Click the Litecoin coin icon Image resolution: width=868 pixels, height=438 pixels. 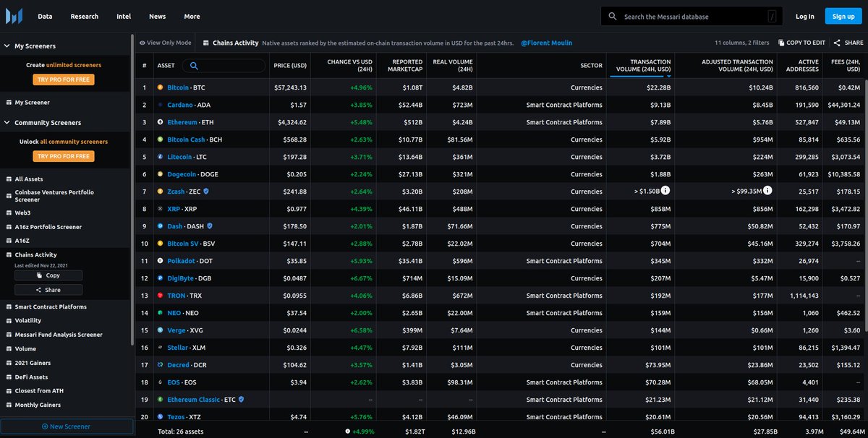161,157
